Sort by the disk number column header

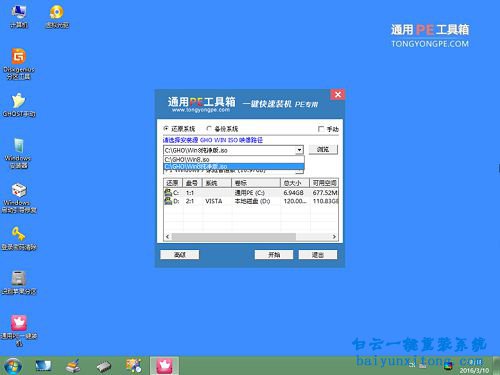(x=192, y=183)
